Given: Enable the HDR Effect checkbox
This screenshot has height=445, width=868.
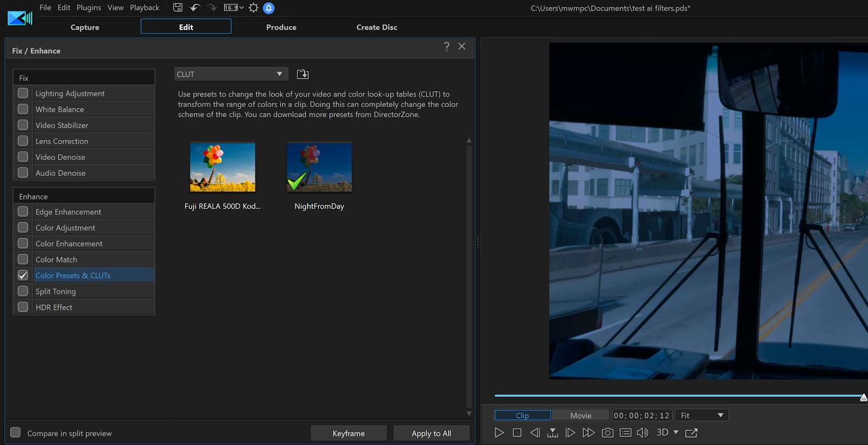Looking at the screenshot, I should 23,307.
